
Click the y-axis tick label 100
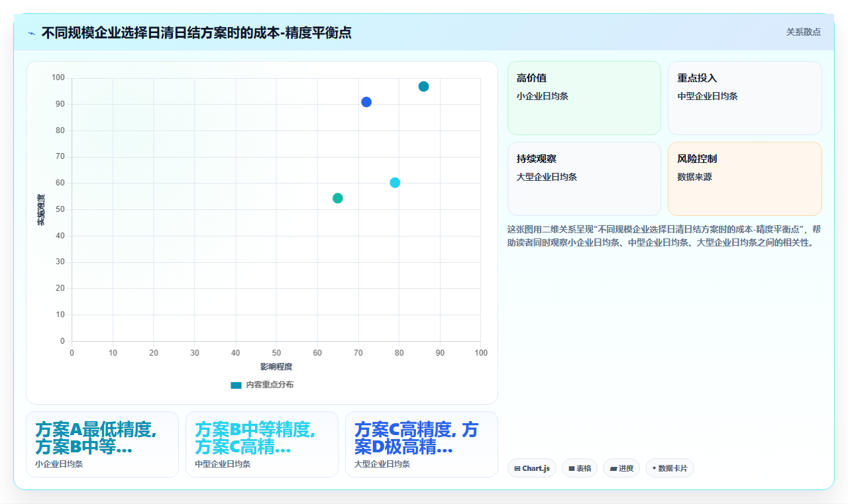tap(58, 78)
